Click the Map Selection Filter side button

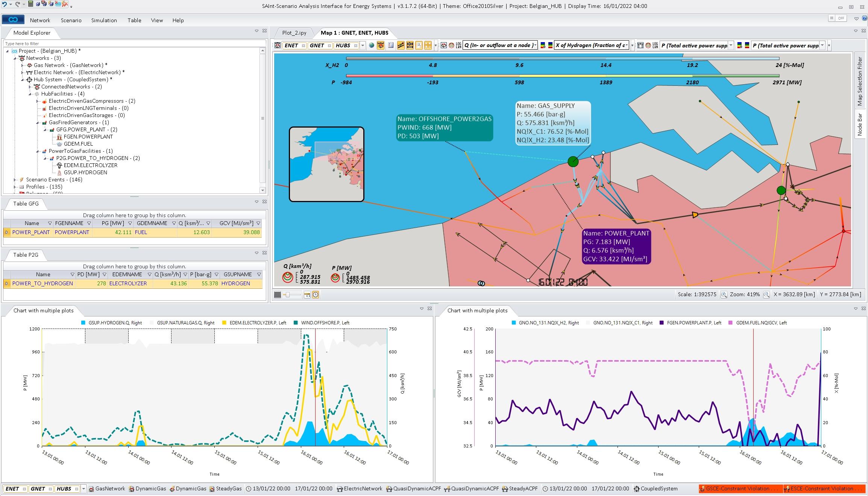(x=860, y=81)
